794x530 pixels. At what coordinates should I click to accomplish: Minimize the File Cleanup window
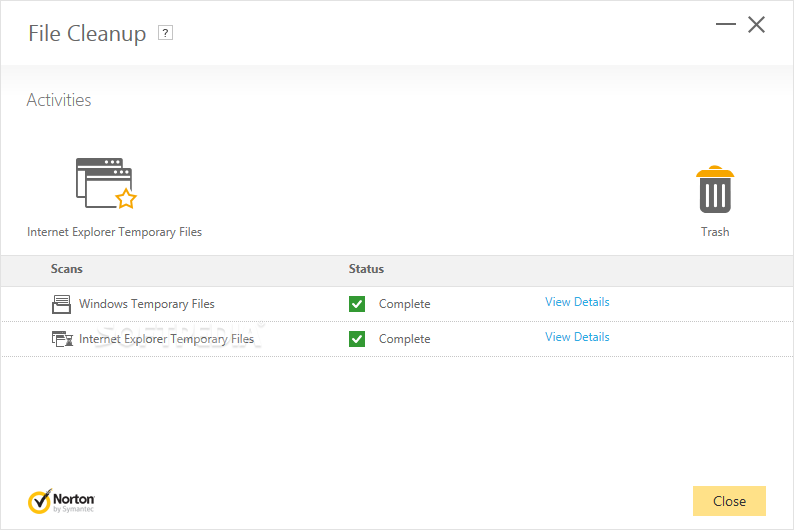click(726, 24)
